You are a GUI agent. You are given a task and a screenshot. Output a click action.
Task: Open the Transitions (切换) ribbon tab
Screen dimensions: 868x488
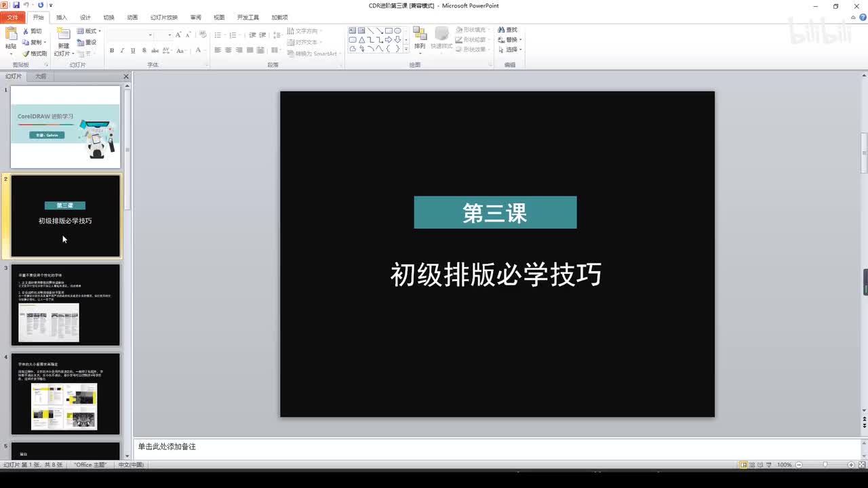pyautogui.click(x=108, y=18)
